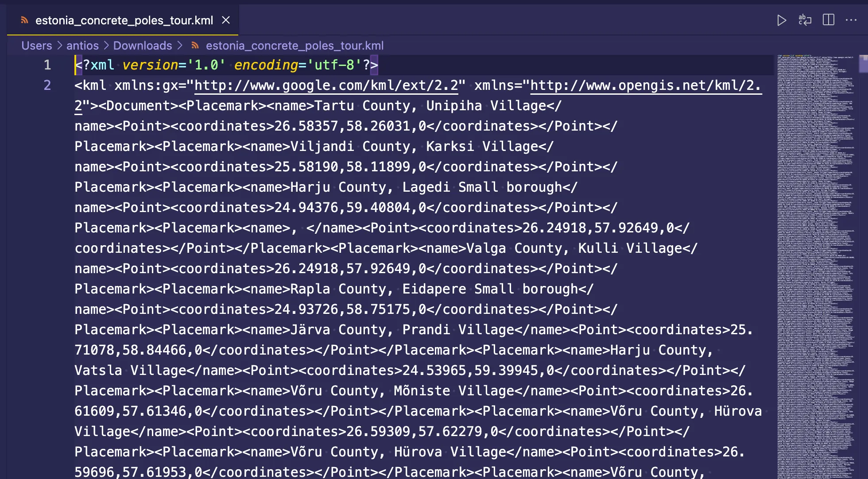Click the vertical scrollbar slider at top right

click(x=863, y=64)
